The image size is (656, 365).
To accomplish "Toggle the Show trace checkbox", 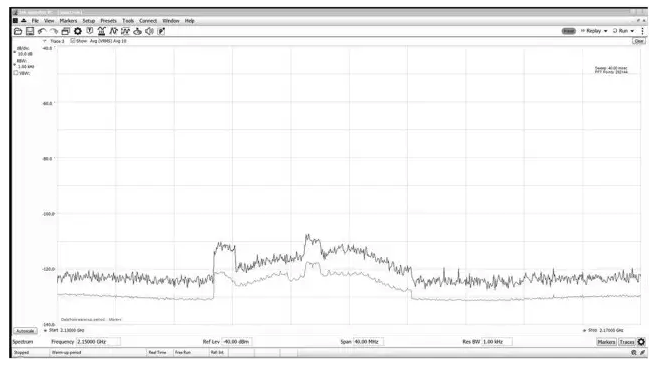I will click(x=73, y=41).
